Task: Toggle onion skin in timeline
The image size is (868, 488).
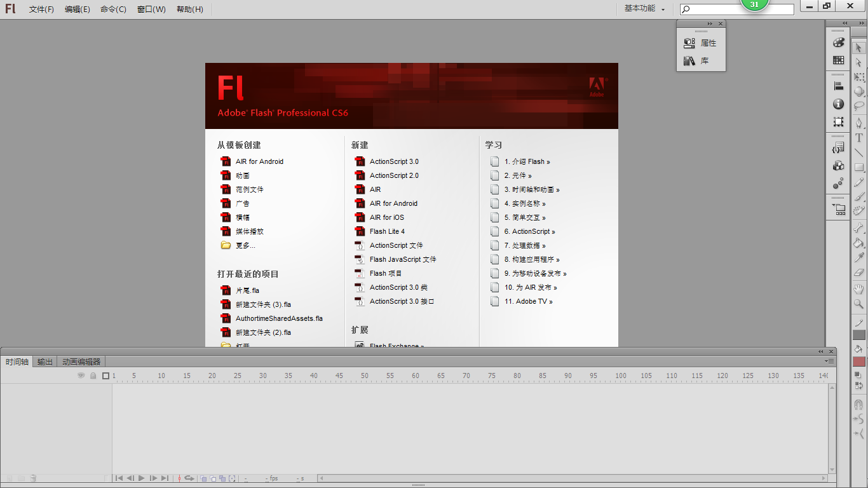Action: (x=204, y=478)
